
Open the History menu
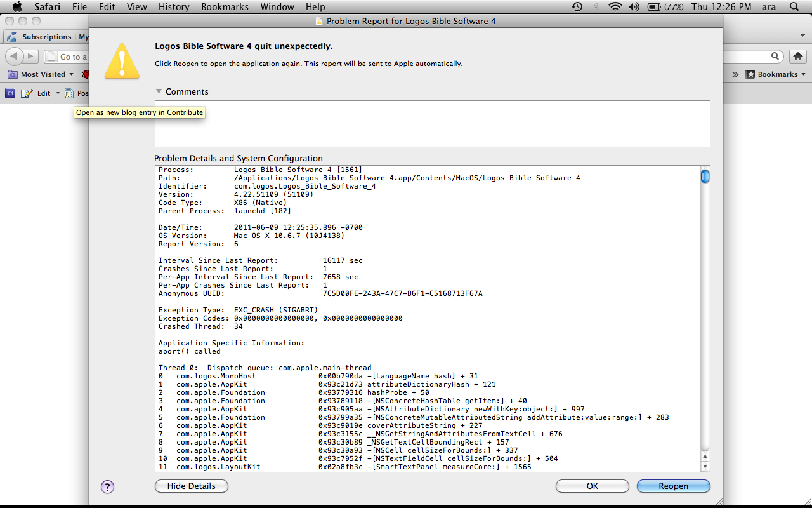(174, 7)
